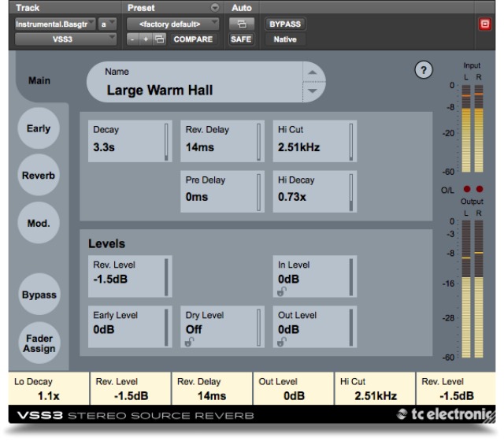504x441 pixels.
Task: Toggle the BYPASS button in the header
Action: pos(285,24)
